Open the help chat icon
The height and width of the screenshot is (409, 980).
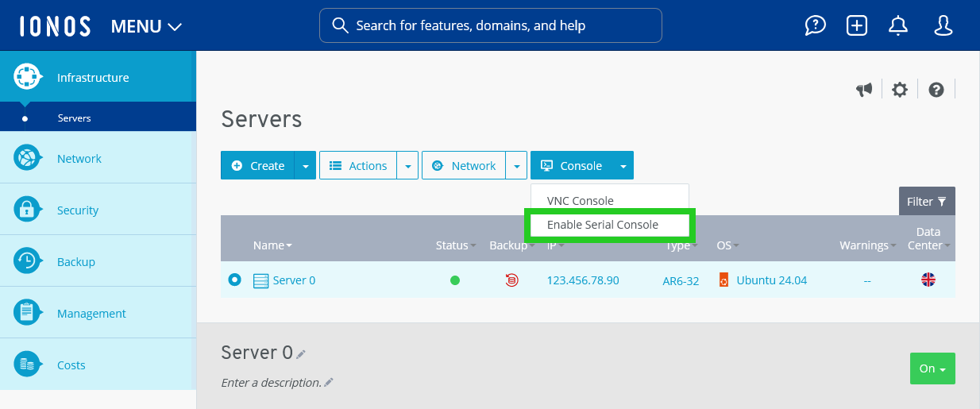coord(816,25)
